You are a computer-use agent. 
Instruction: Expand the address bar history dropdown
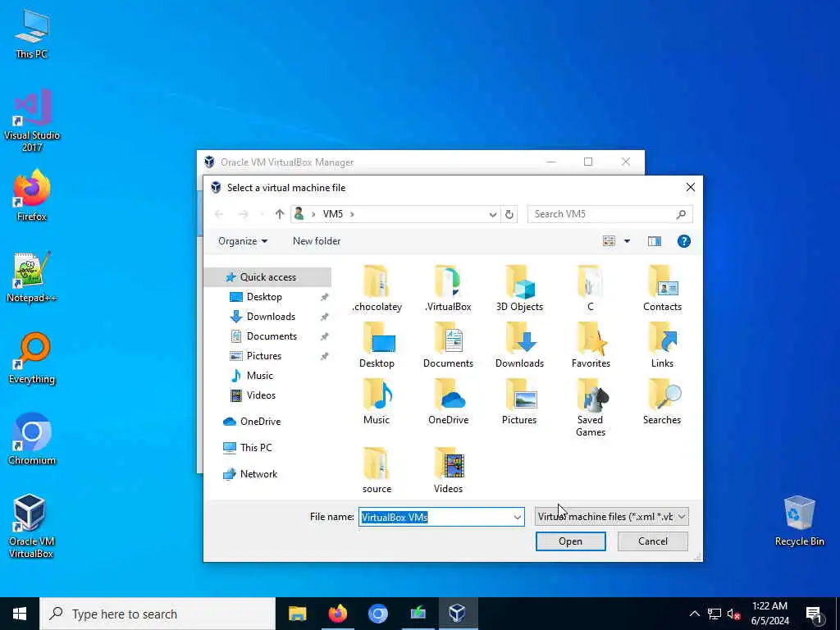pos(493,214)
